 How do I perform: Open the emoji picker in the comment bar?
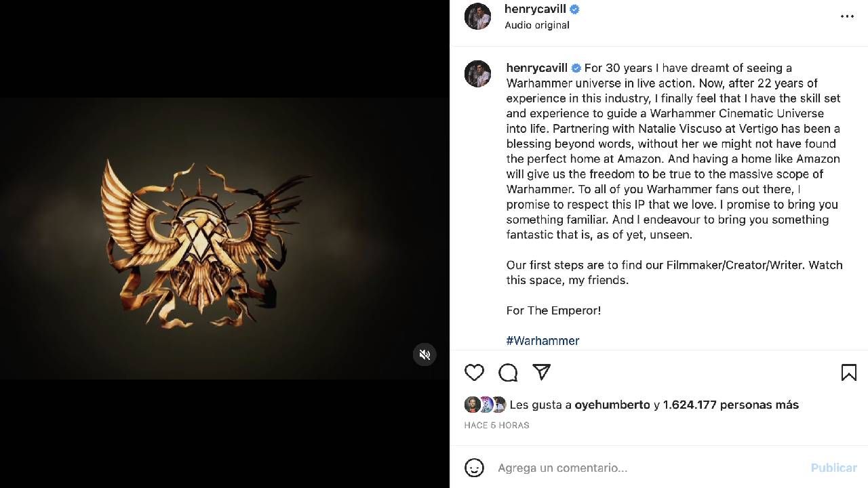click(x=474, y=468)
